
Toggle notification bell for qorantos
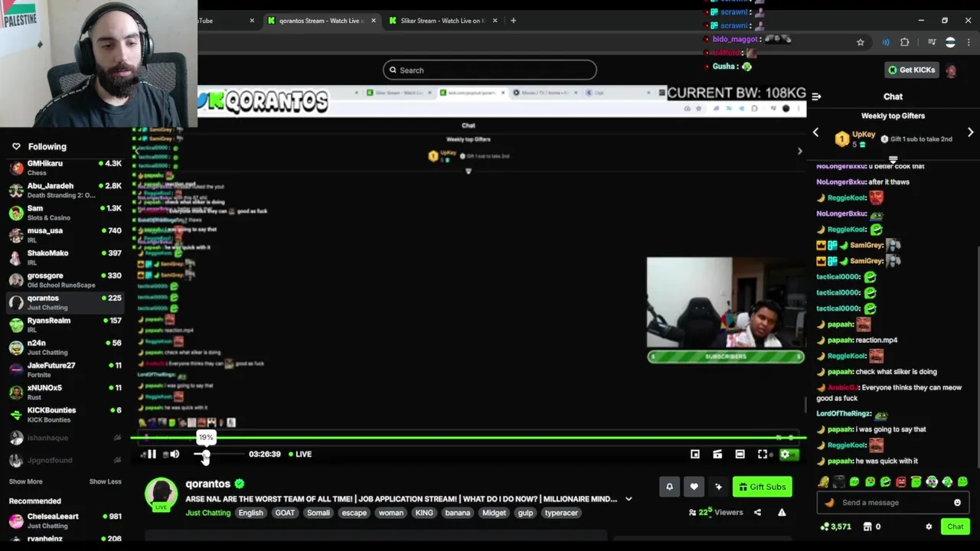pos(669,487)
